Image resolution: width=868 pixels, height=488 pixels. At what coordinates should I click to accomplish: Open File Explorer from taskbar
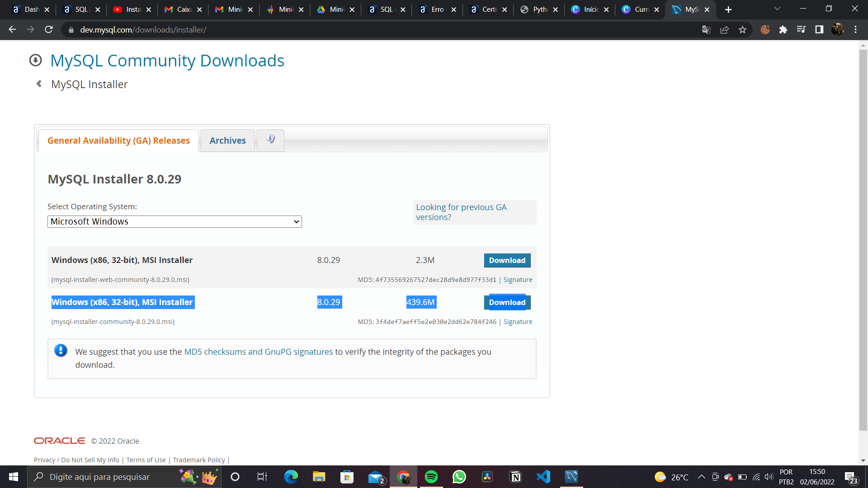click(319, 477)
